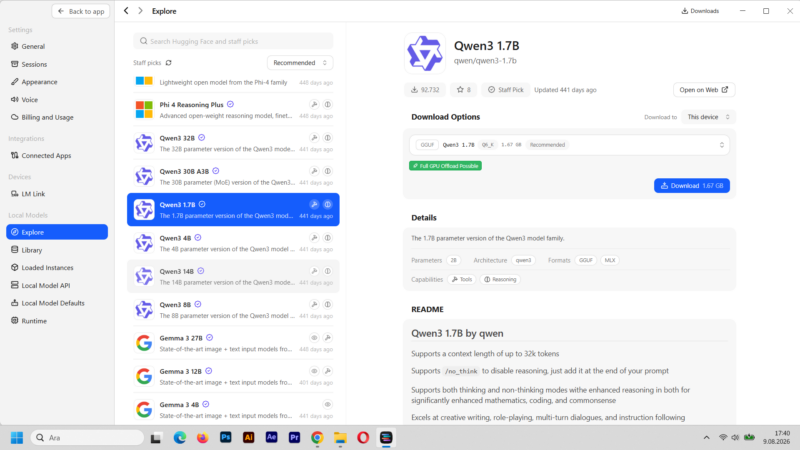Select Qwen3 8B in the model list
Screen dimensions: 800x450
pyautogui.click(x=233, y=310)
